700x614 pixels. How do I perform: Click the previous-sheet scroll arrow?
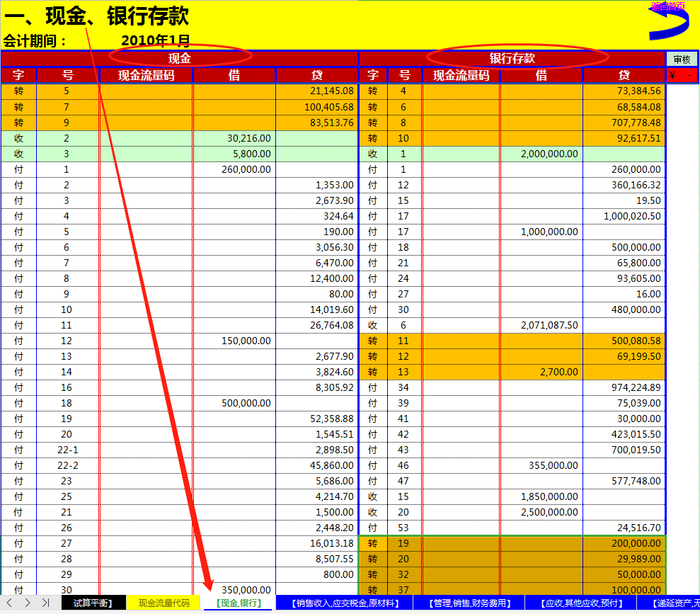pos(10,604)
